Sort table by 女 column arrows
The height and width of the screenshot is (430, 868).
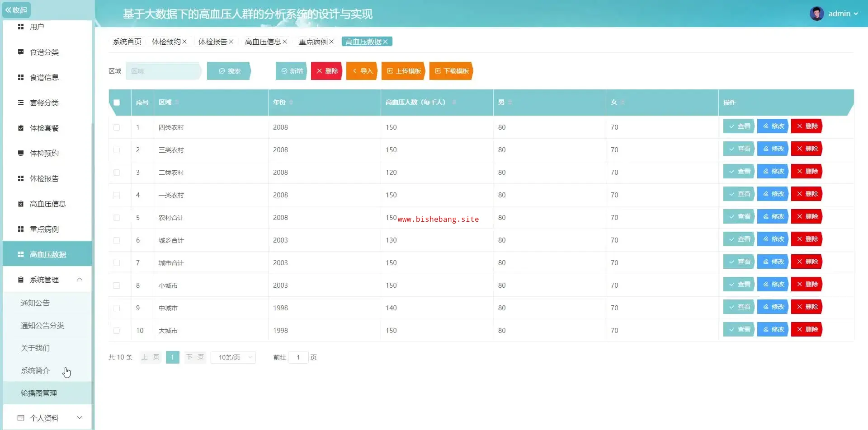click(623, 103)
